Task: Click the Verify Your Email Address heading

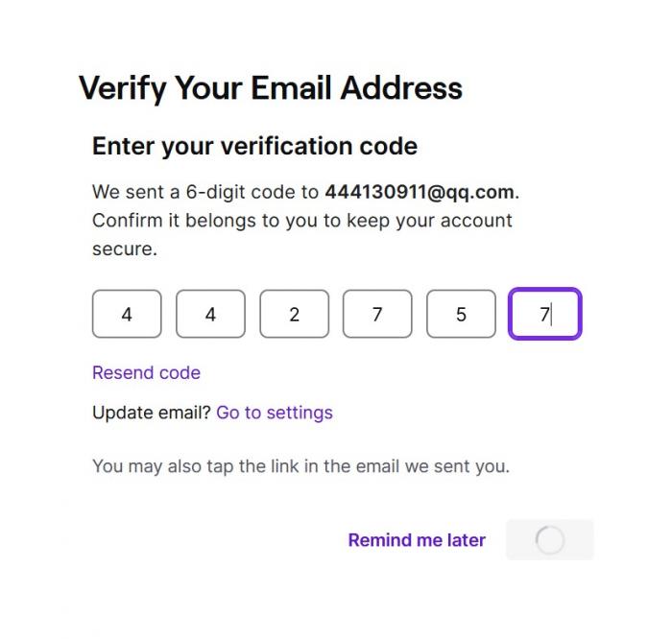Action: tap(271, 88)
